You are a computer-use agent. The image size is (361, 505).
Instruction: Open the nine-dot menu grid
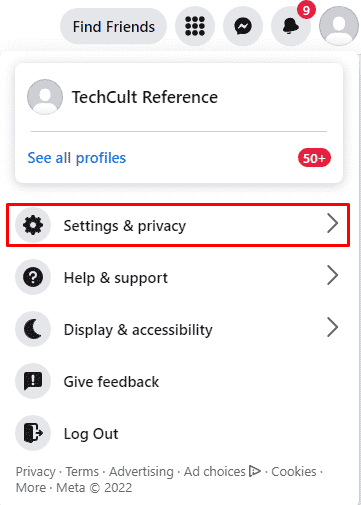click(195, 26)
